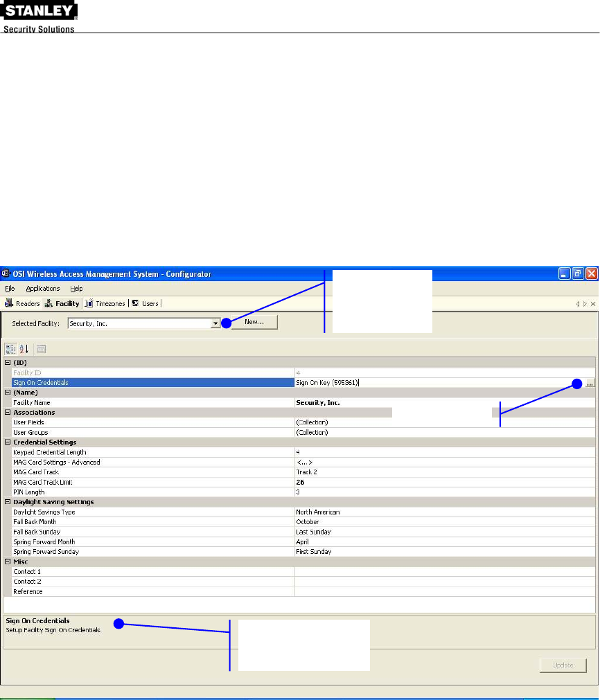Click the tab scroll left arrow
The width and height of the screenshot is (600, 700).
(x=578, y=304)
